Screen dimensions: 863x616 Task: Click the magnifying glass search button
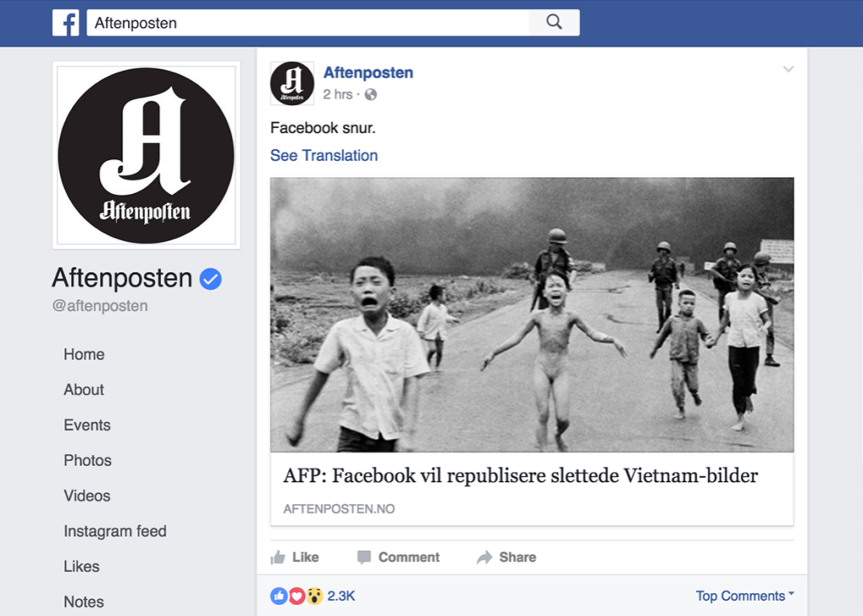pyautogui.click(x=555, y=23)
